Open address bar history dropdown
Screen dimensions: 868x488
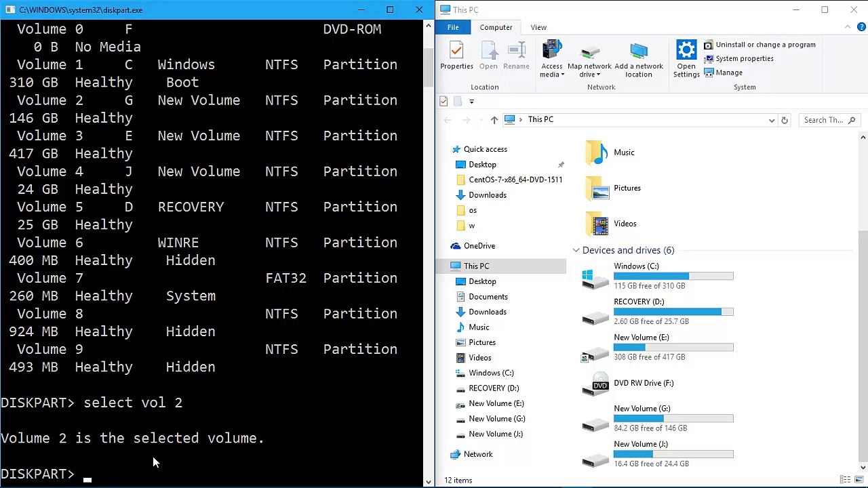(771, 120)
